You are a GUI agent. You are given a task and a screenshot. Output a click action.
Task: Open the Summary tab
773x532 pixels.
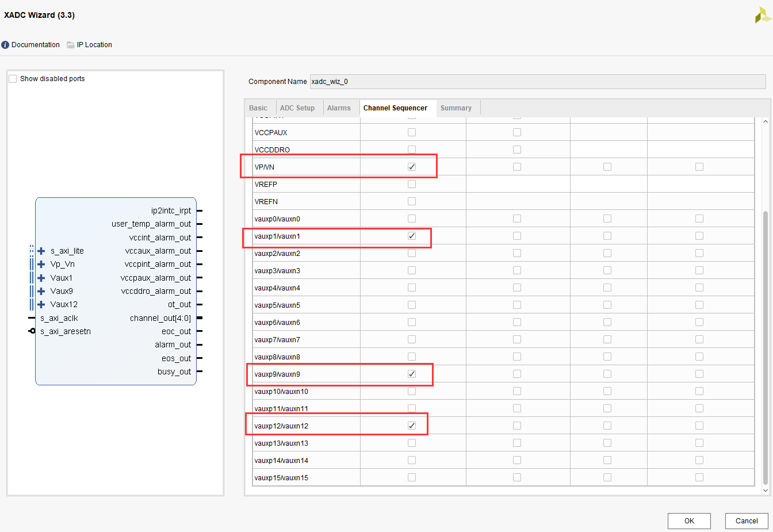456,108
